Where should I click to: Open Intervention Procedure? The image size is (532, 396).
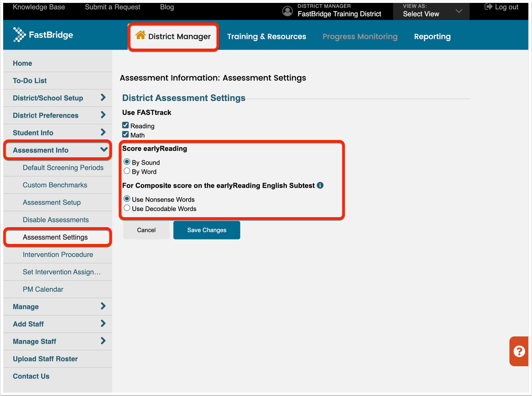(58, 254)
